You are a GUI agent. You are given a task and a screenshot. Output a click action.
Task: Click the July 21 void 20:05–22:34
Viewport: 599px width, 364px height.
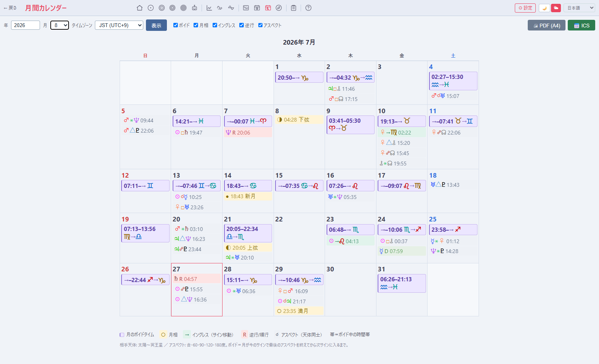pos(248,233)
